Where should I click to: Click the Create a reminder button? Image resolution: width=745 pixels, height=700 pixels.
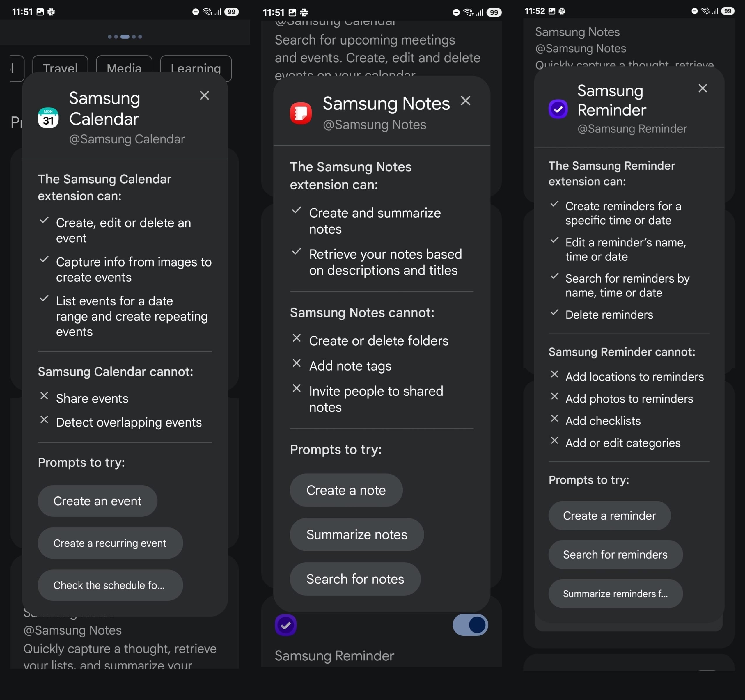[x=609, y=515]
